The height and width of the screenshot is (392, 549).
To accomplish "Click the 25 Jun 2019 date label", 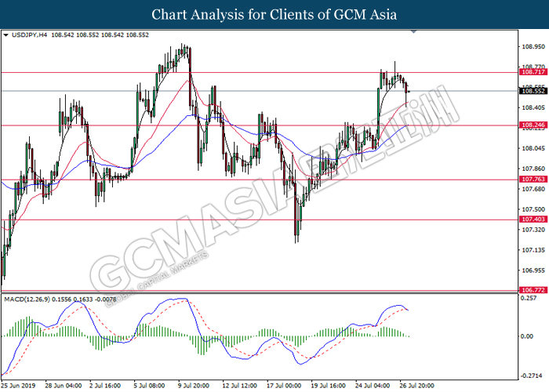I will 19,386.
